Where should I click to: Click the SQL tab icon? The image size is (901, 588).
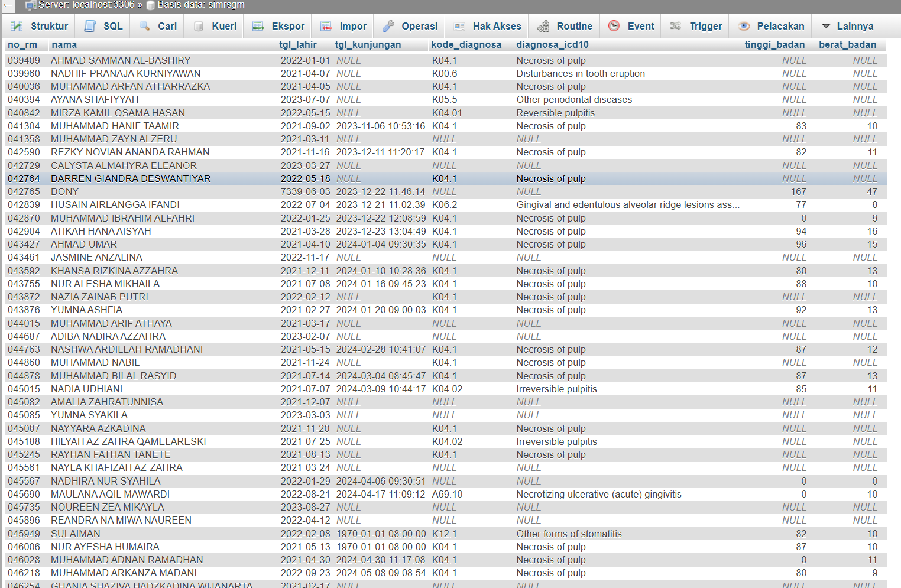[x=90, y=26]
